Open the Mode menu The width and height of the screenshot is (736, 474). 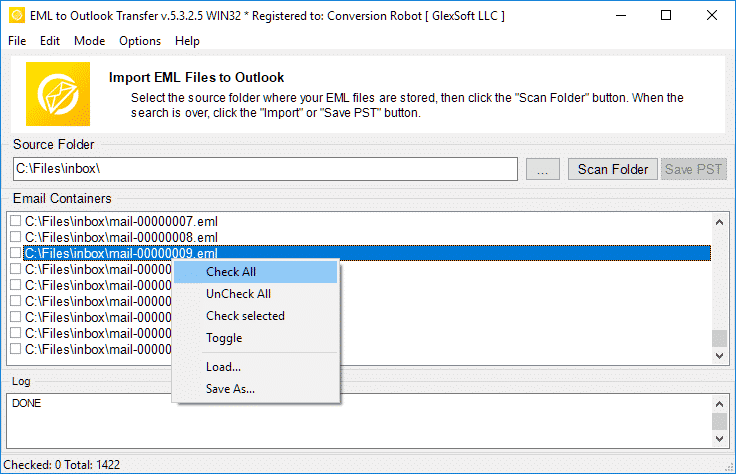(x=89, y=41)
